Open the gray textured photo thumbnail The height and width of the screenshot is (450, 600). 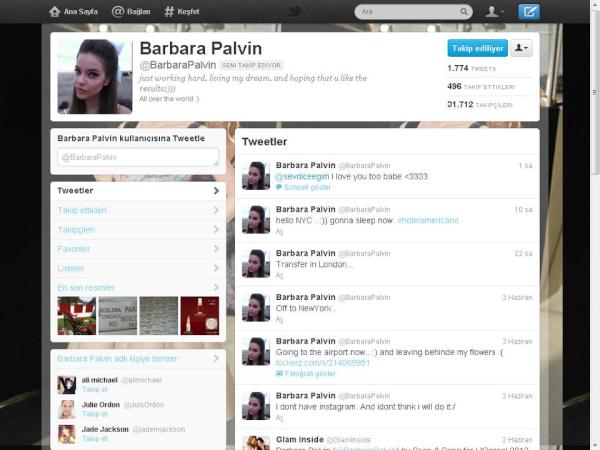(159, 316)
